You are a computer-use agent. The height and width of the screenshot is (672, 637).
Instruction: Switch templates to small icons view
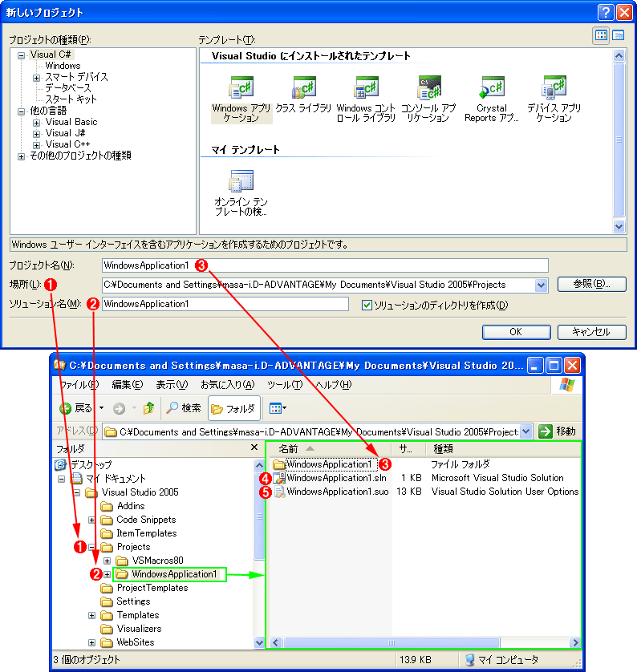click(x=618, y=35)
